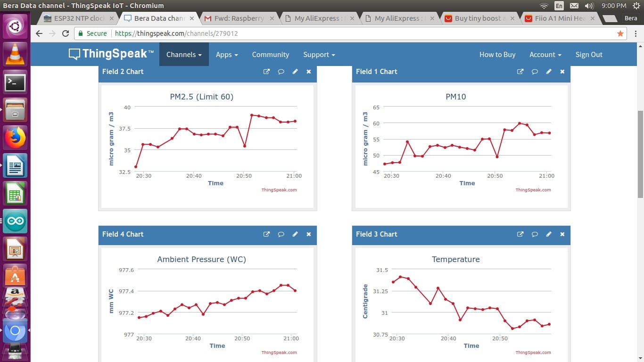Edit Field 2 Chart settings via pencil
Viewport: 644px width, 362px height.
click(295, 72)
